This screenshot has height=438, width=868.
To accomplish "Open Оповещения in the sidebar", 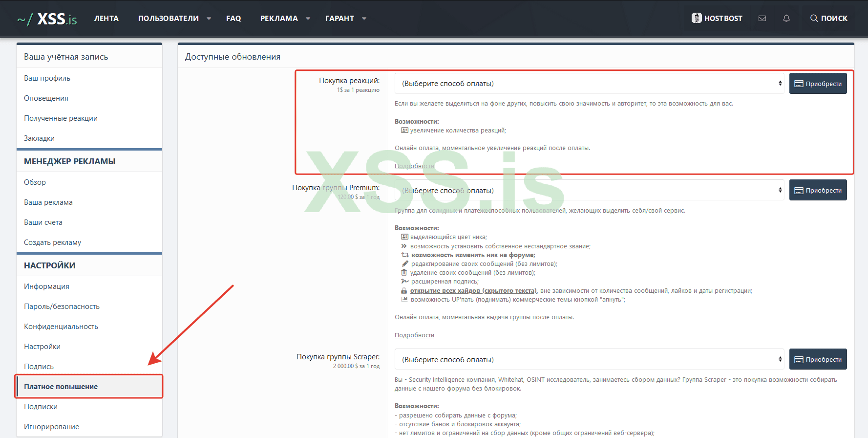I will [89, 98].
